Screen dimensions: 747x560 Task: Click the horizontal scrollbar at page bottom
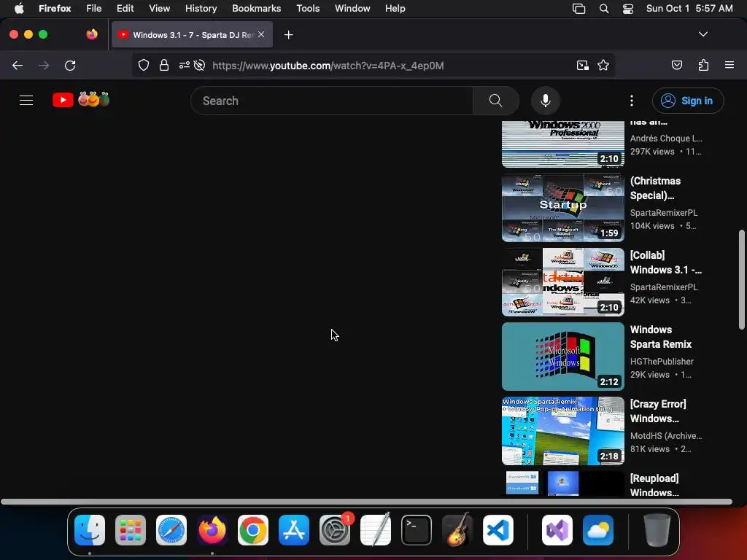click(x=366, y=502)
